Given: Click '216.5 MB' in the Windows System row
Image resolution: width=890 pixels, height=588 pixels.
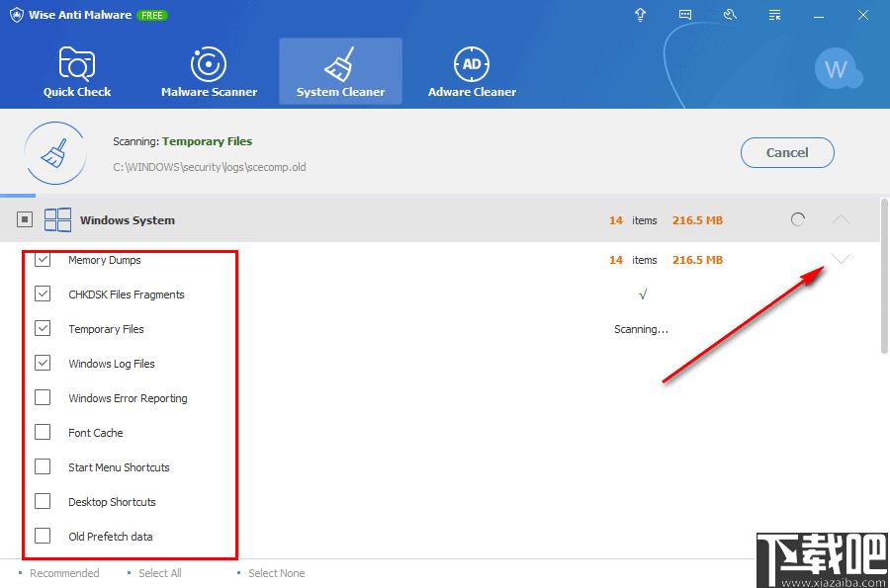Looking at the screenshot, I should tap(697, 220).
